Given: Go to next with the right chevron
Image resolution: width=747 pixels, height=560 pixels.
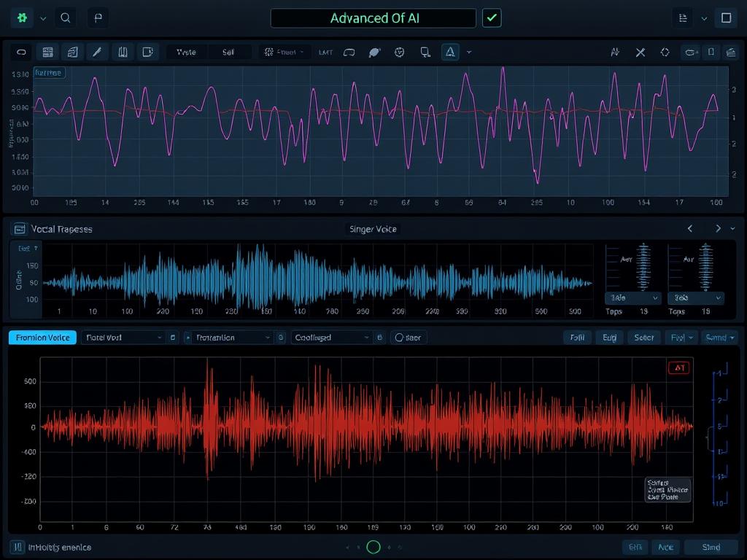Looking at the screenshot, I should pyautogui.click(x=718, y=228).
